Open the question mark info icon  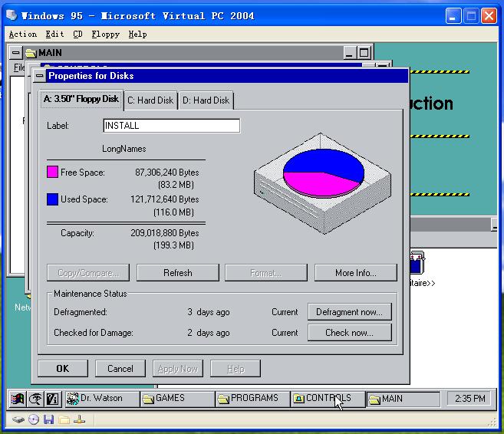(x=52, y=399)
